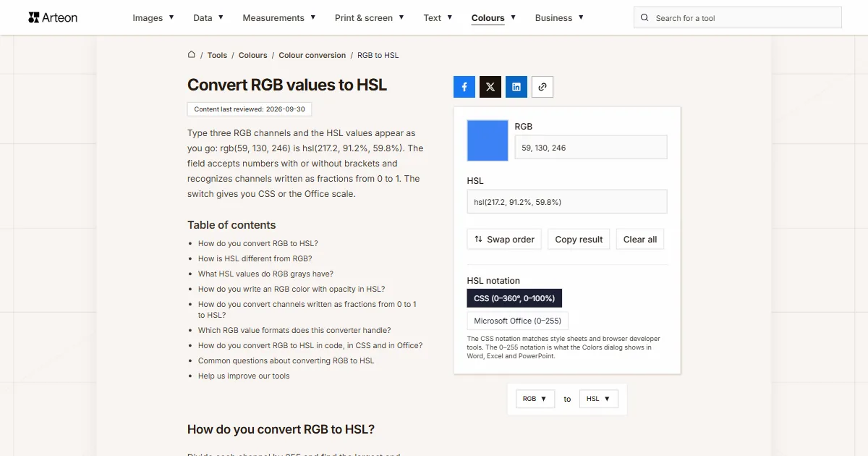Share the page on X
This screenshot has height=456, width=868.
click(x=490, y=87)
